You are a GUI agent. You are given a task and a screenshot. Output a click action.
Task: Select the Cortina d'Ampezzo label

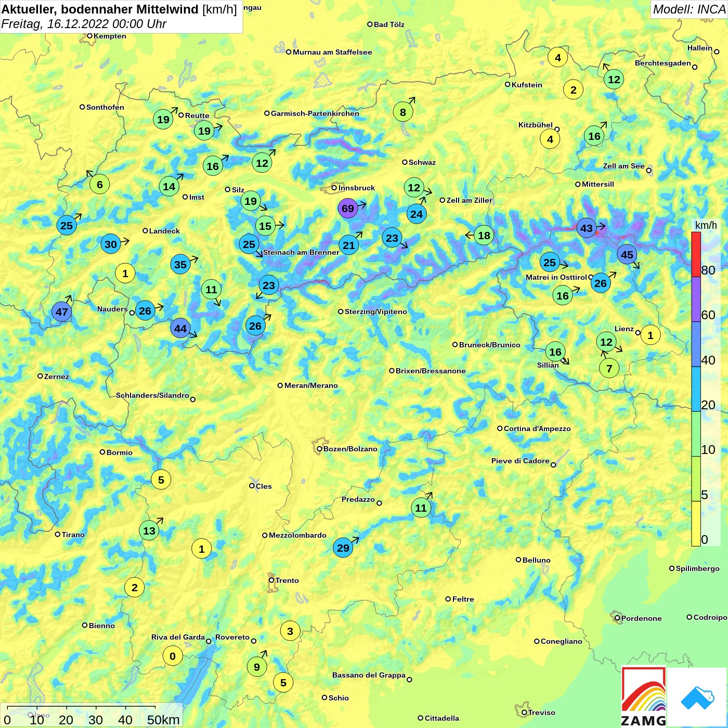tap(537, 428)
